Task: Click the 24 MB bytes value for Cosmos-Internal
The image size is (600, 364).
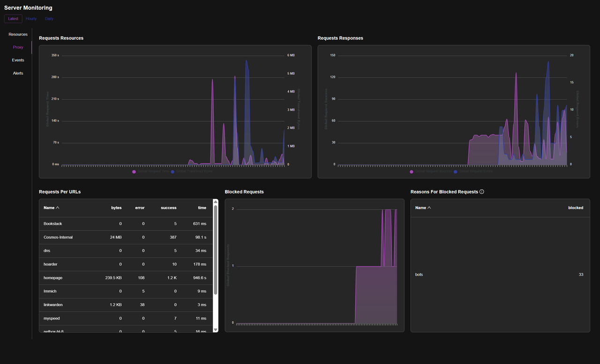Action: coord(116,238)
